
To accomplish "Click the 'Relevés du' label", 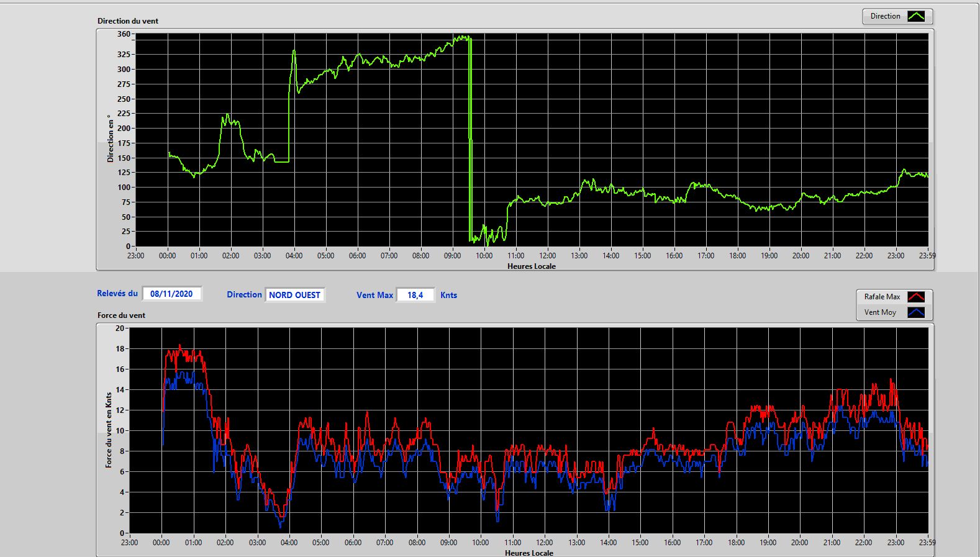I will tap(117, 294).
